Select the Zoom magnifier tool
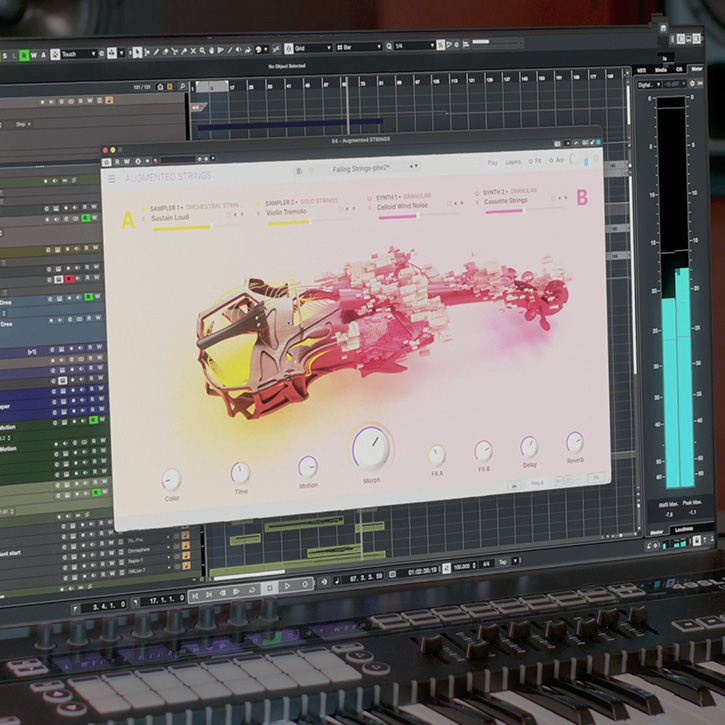The image size is (725, 725). pyautogui.click(x=202, y=51)
